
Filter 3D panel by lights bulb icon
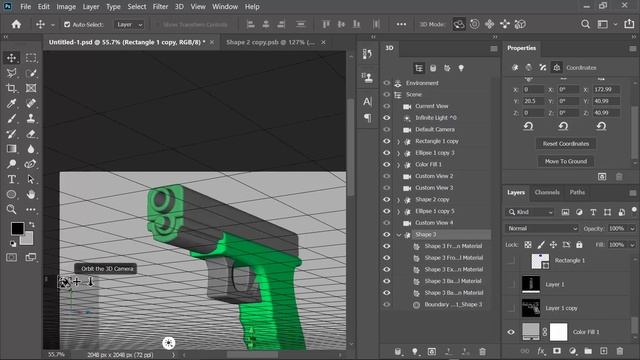(461, 68)
